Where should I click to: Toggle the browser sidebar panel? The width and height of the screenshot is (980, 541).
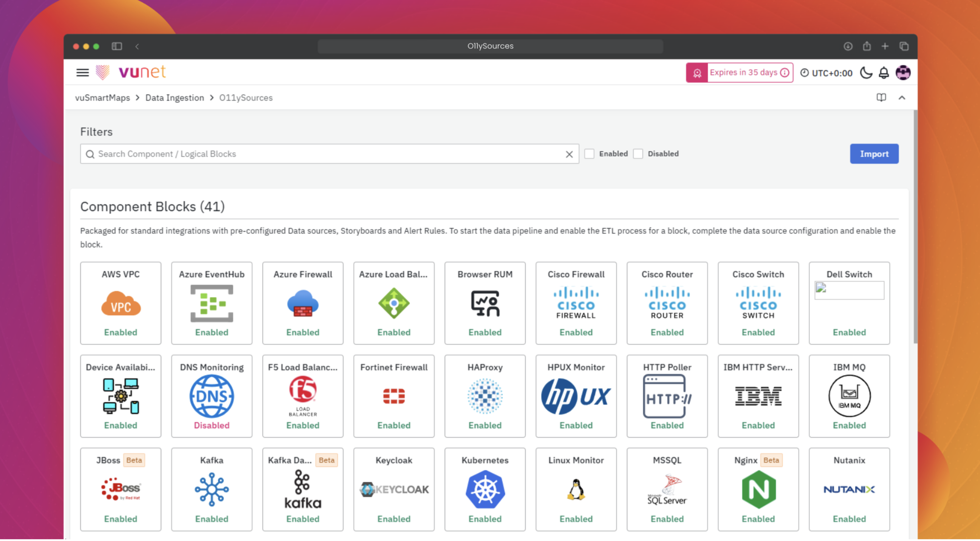click(117, 46)
